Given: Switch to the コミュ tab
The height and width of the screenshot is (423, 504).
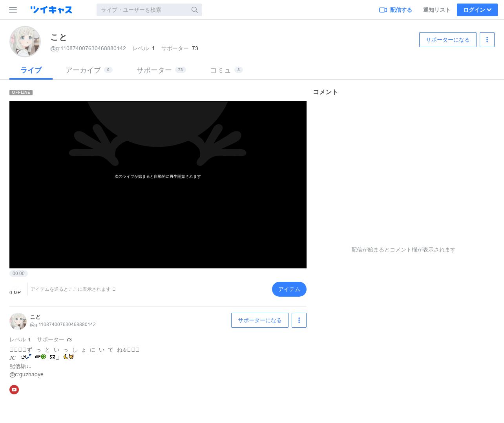Looking at the screenshot, I should click(x=226, y=70).
